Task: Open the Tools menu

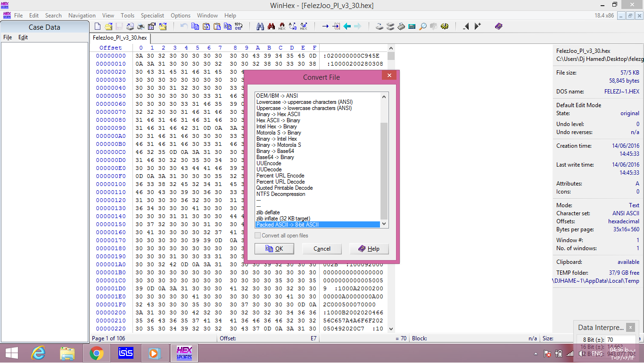Action: 127,16
